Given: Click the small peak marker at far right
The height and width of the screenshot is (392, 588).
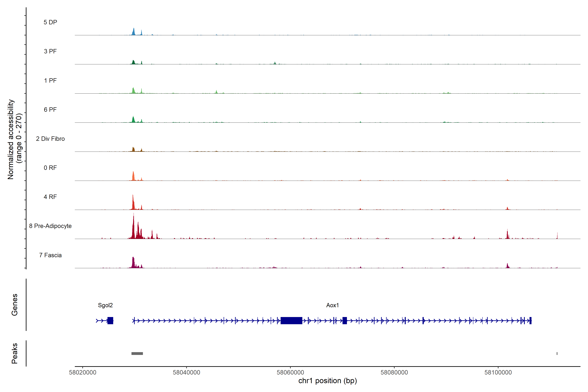Looking at the screenshot, I should tap(557, 353).
